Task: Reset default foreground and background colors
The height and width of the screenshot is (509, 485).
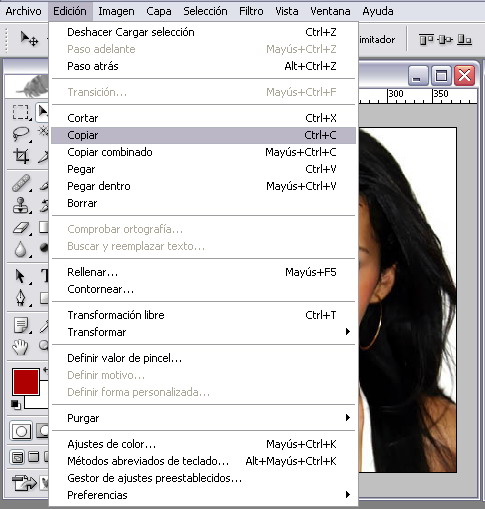Action: tap(16, 405)
